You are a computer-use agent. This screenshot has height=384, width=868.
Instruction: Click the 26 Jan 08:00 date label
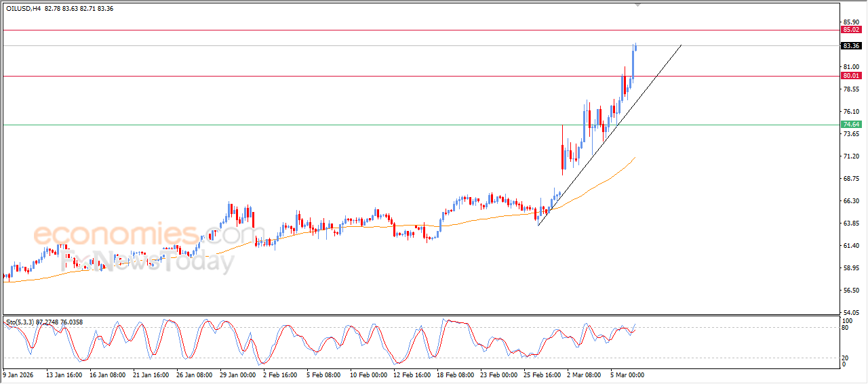click(195, 374)
